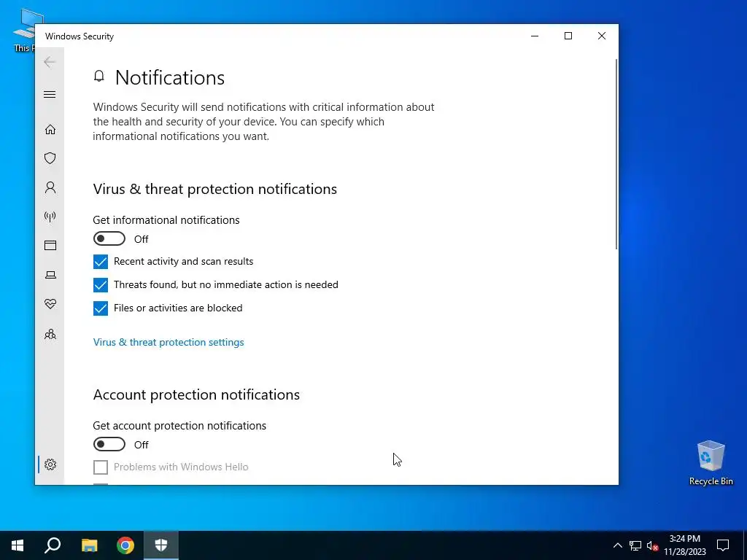747x560 pixels.
Task: Click the muted volume tray icon
Action: coord(652,545)
